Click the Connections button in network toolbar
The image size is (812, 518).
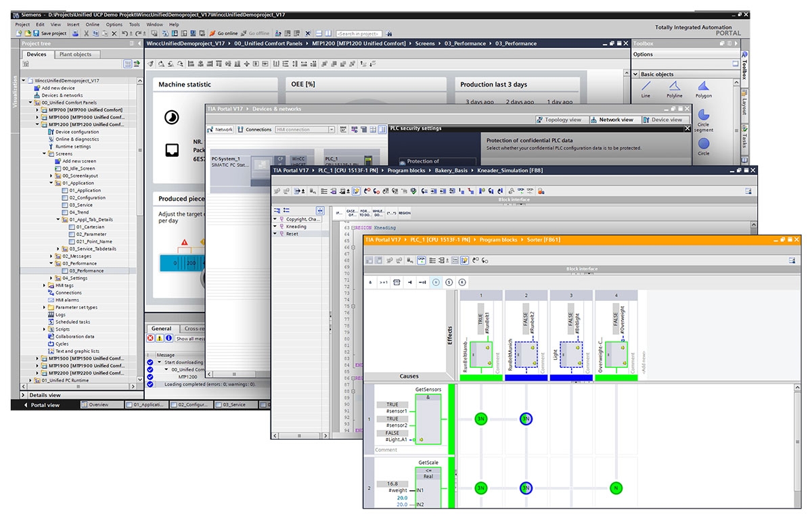tap(254, 129)
